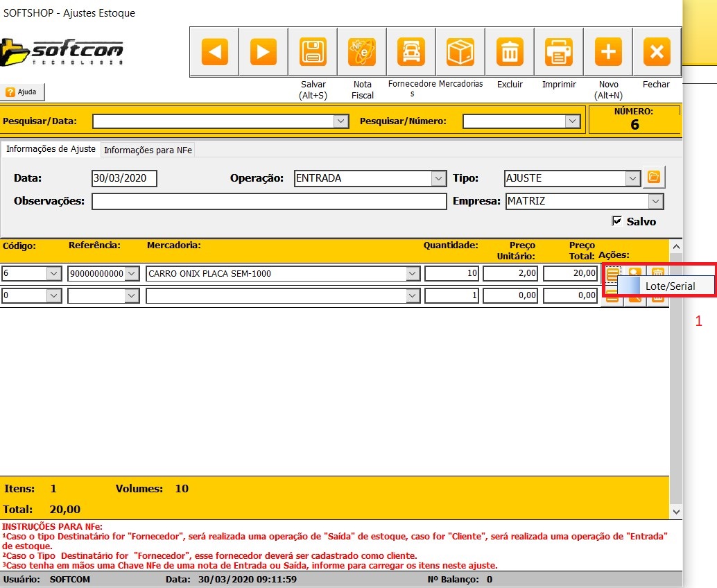Open the Pesquisar/Data dropdown
Image resolution: width=717 pixels, height=588 pixels.
click(340, 121)
